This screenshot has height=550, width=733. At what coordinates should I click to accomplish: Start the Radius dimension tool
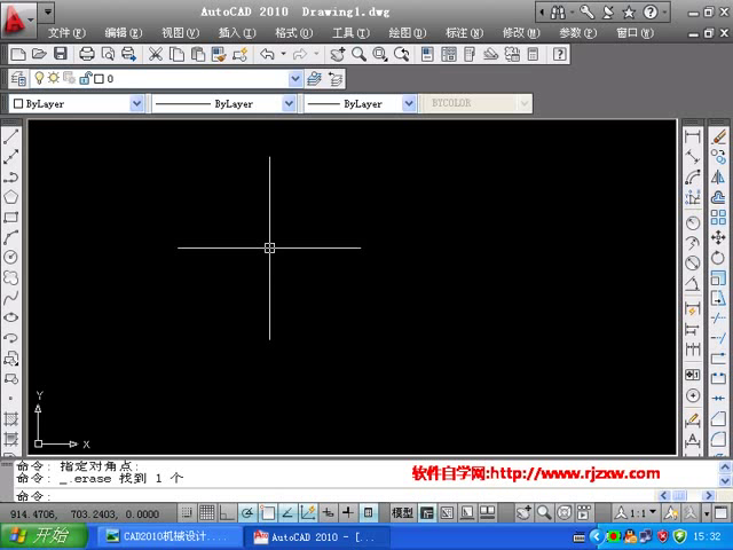(693, 222)
